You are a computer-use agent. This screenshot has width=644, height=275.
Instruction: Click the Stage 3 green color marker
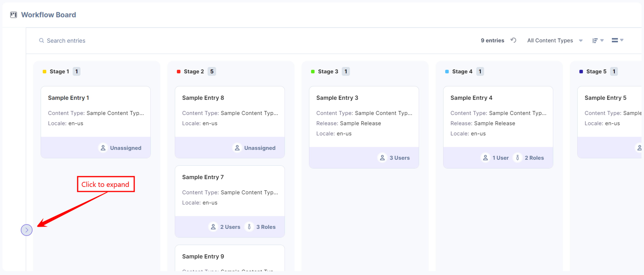coord(312,72)
